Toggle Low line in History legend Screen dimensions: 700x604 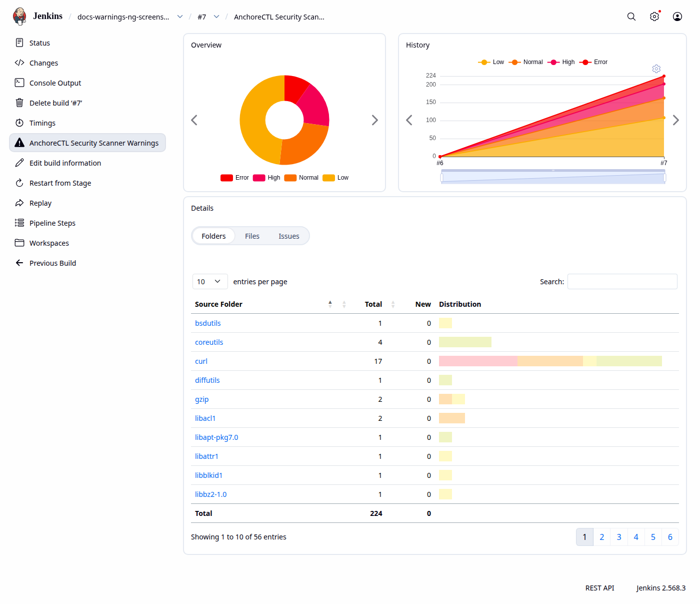pyautogui.click(x=491, y=62)
